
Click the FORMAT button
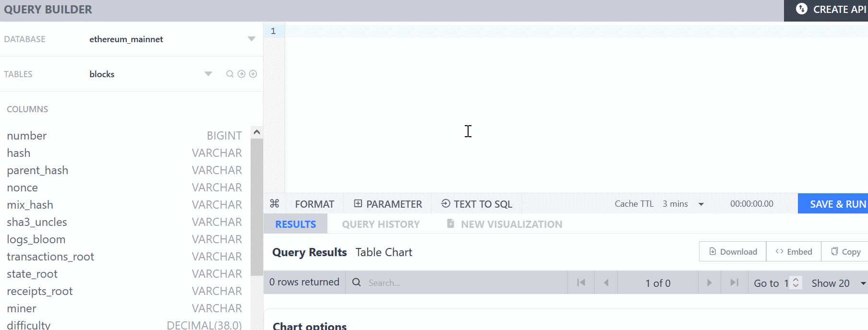click(314, 204)
